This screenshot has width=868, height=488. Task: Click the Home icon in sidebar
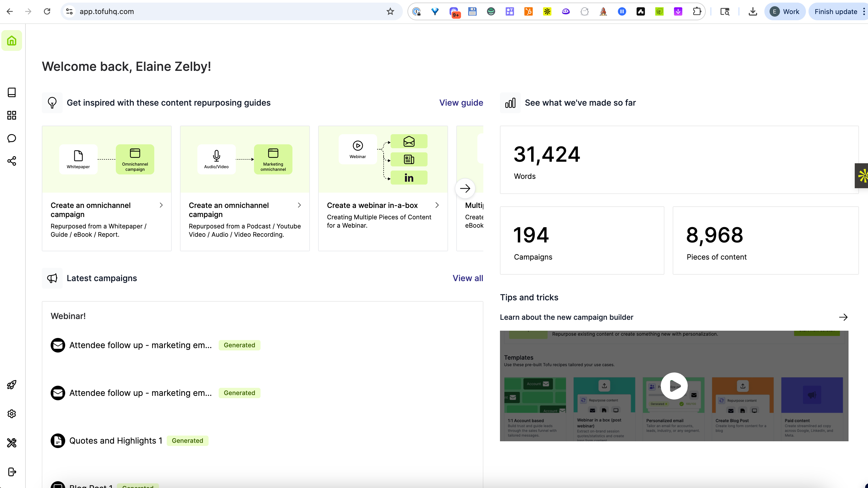[x=12, y=41]
